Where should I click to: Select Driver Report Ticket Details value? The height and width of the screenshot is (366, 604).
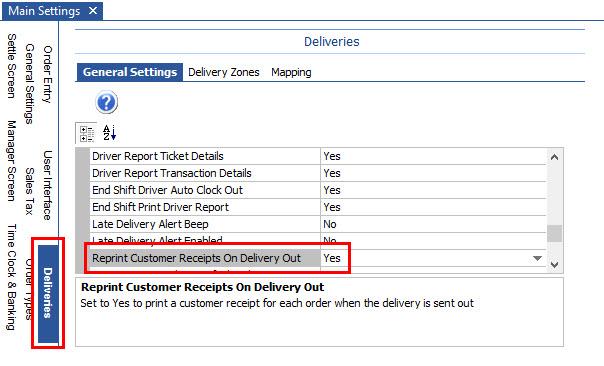pos(433,156)
